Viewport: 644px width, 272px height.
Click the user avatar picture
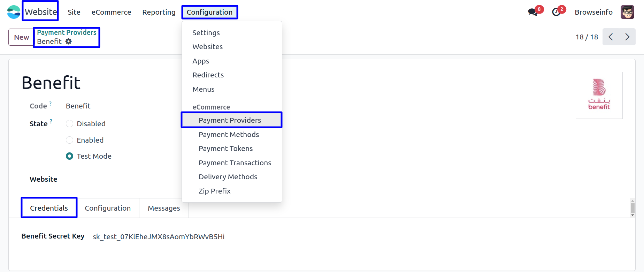click(627, 12)
